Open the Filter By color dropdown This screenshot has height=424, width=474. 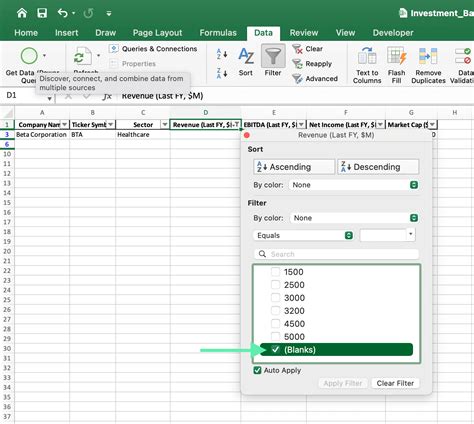(354, 218)
